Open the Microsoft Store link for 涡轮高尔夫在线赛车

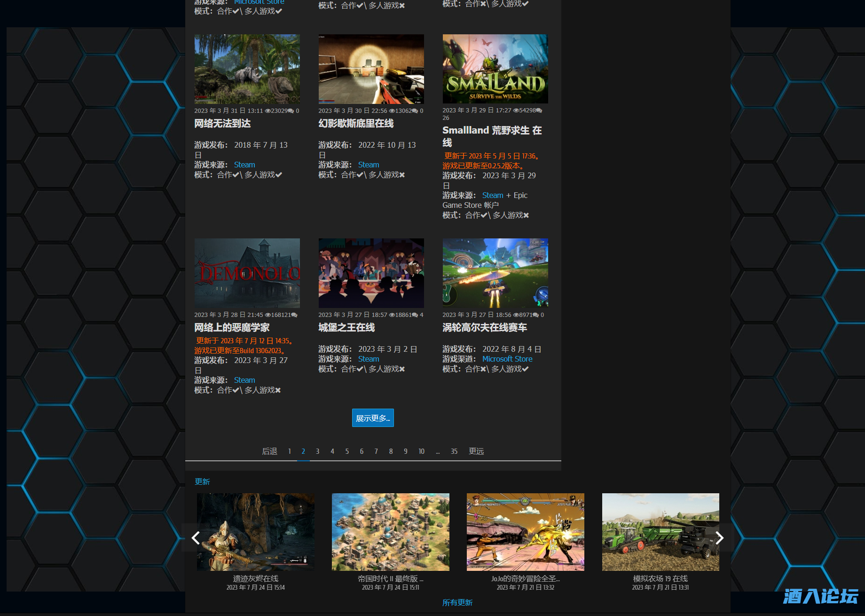[507, 359]
